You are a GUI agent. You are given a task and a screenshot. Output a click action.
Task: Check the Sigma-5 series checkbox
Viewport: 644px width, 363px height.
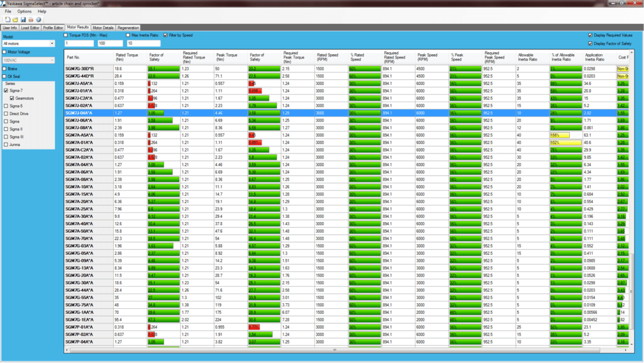[x=6, y=106]
